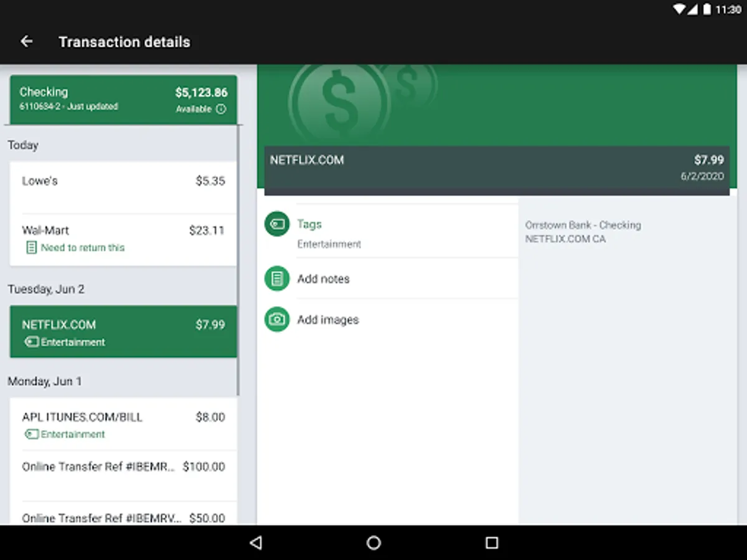Tap the battery status icon

tap(707, 9)
